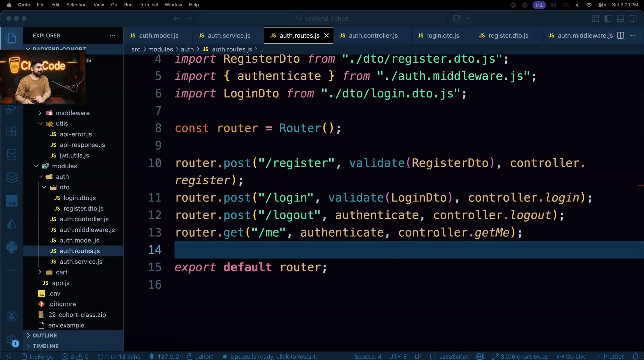Viewport: 644px width, 360px height.
Task: Open the Explorer view in activity bar
Action: coord(11,38)
